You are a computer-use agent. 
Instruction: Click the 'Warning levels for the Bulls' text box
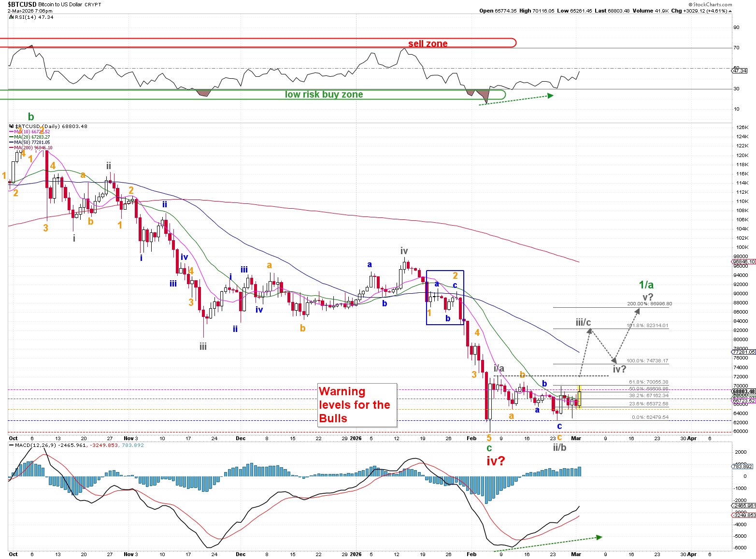point(357,405)
